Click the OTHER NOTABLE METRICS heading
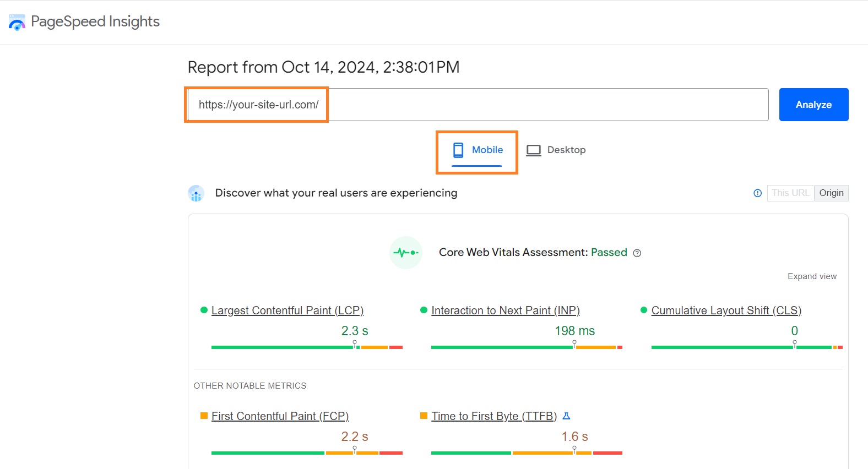868x469 pixels. pos(250,386)
